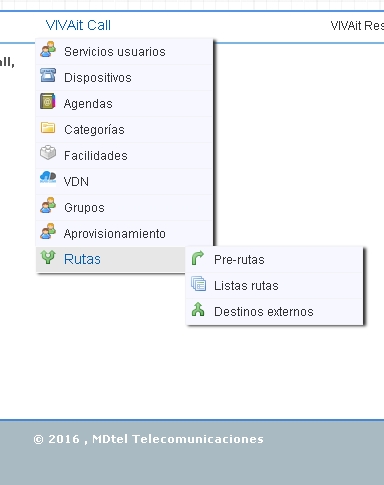Screen dimensions: 384x485
Task: Click the Agendas address book icon
Action: (x=48, y=101)
